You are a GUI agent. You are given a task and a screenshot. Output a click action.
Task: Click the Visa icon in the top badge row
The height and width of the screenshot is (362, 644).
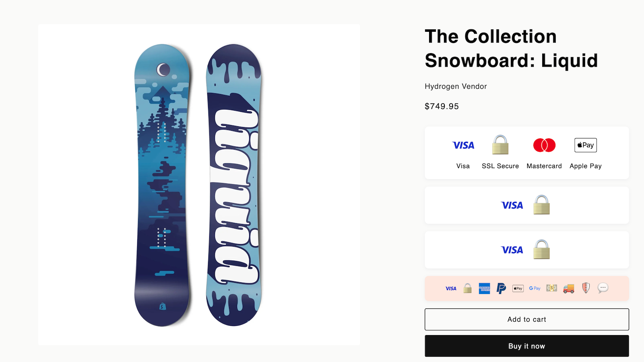tap(463, 145)
